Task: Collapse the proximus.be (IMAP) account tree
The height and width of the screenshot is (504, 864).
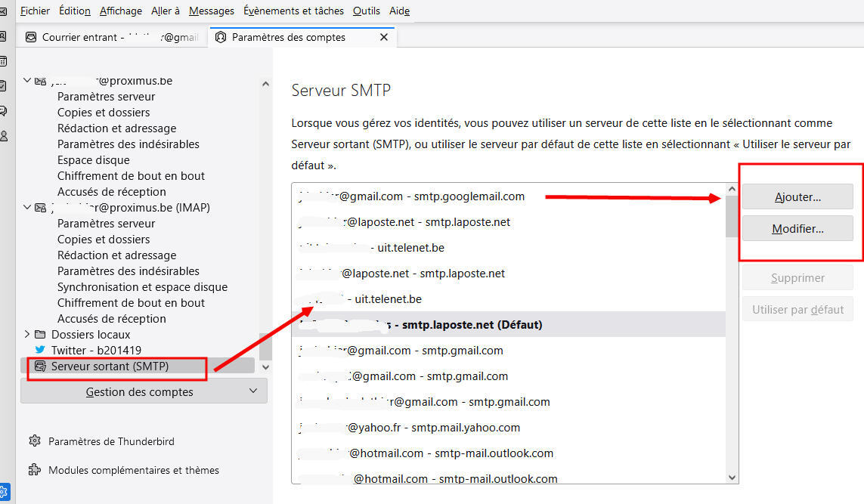Action: 26,207
